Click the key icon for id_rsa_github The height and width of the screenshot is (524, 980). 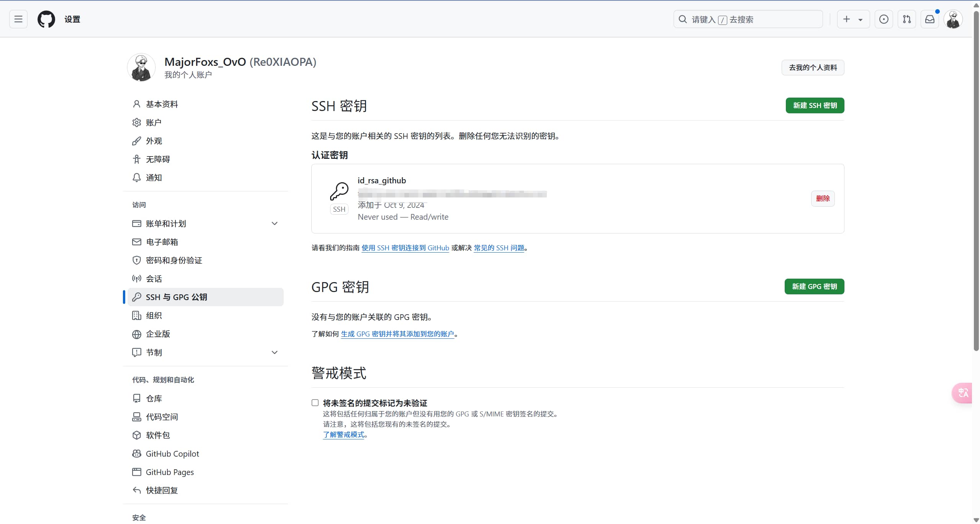[x=339, y=191]
